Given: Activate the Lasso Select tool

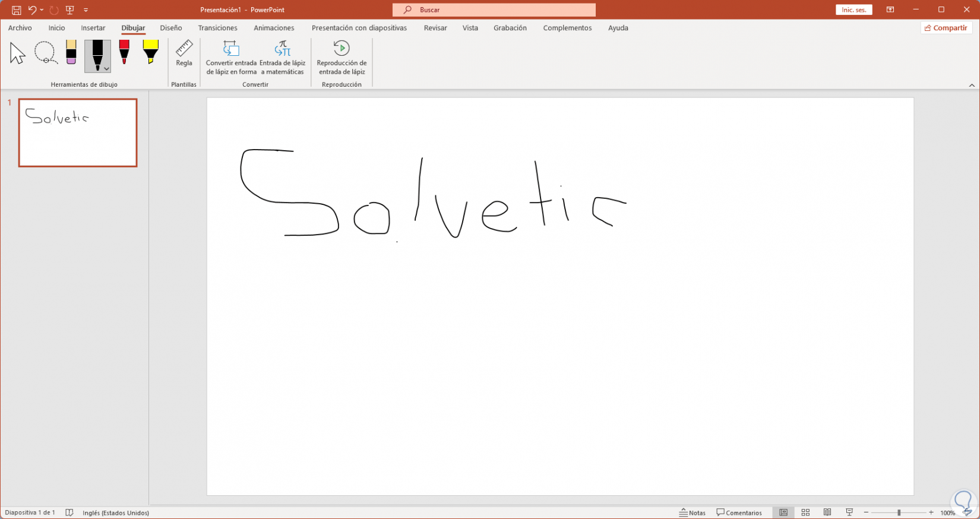Looking at the screenshot, I should [x=45, y=53].
